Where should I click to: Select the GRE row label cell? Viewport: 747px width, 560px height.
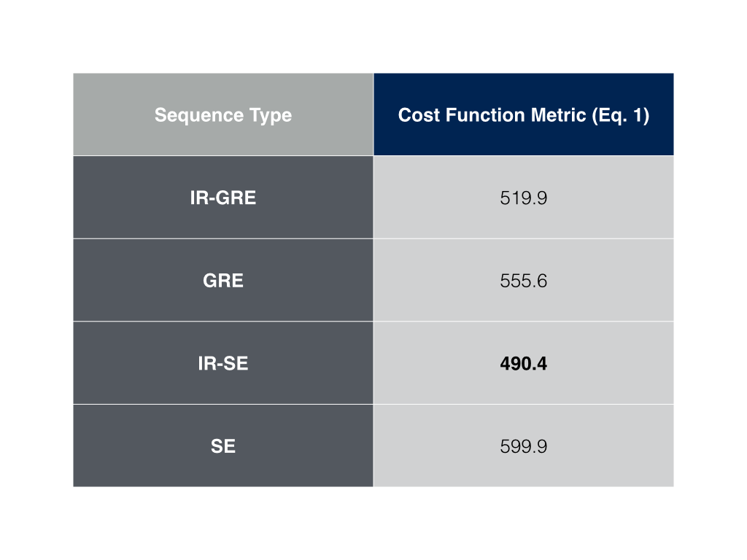coord(223,281)
